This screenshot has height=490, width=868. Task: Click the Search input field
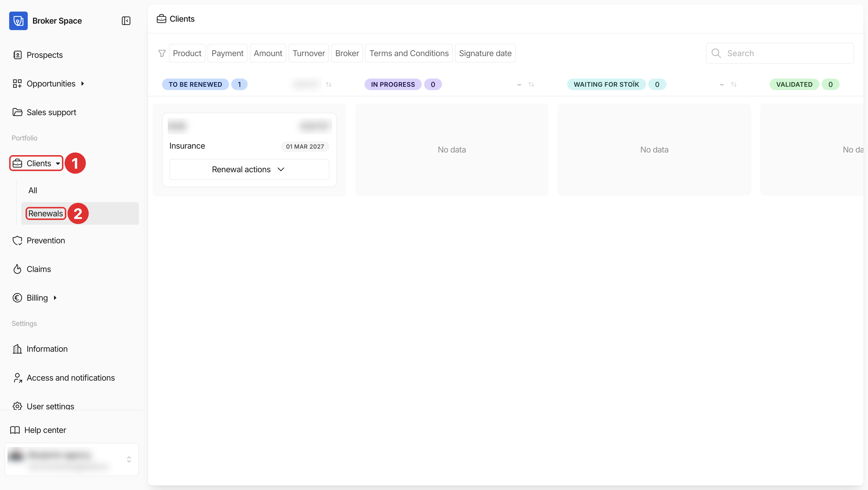point(780,53)
